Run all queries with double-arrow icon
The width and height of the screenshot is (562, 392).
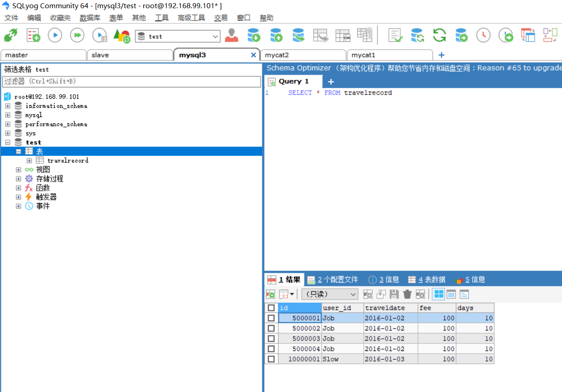pyautogui.click(x=77, y=35)
